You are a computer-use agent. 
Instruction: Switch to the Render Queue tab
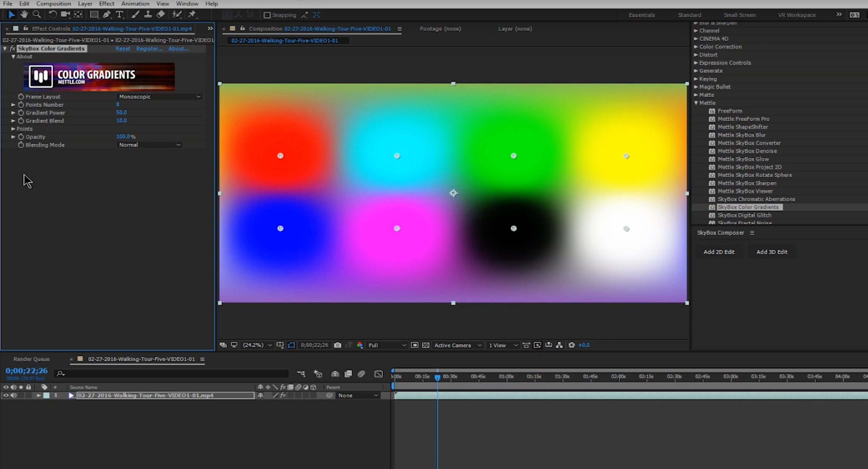click(31, 359)
